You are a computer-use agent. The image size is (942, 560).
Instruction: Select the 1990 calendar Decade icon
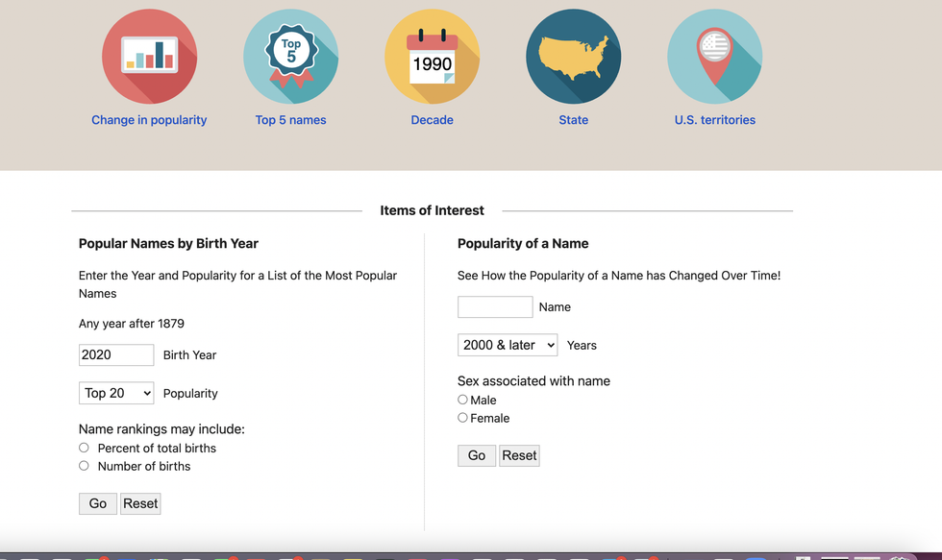coord(432,56)
